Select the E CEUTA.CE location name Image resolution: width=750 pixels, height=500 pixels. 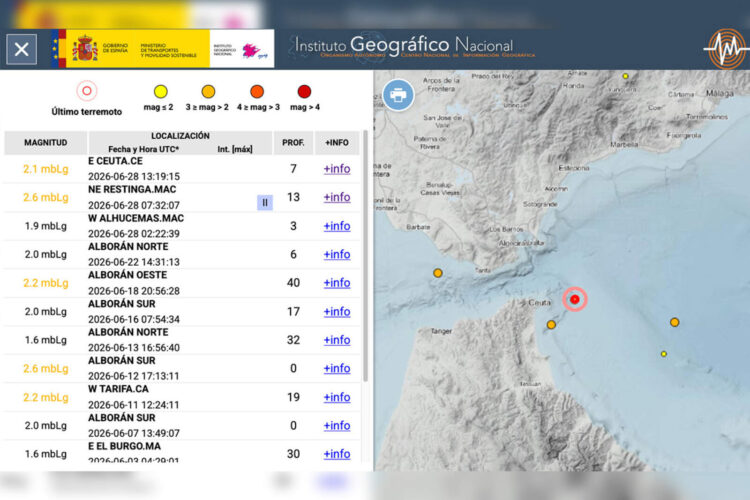point(115,161)
